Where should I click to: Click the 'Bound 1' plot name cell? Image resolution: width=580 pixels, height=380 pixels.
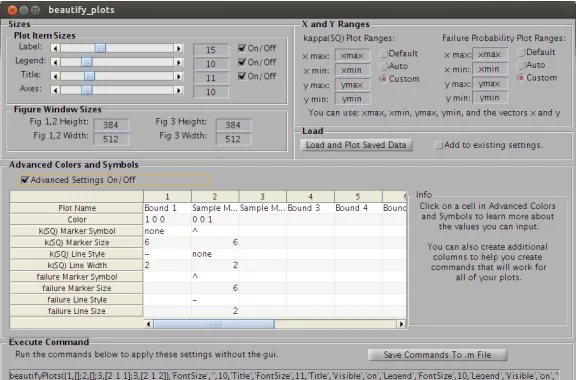(x=167, y=208)
